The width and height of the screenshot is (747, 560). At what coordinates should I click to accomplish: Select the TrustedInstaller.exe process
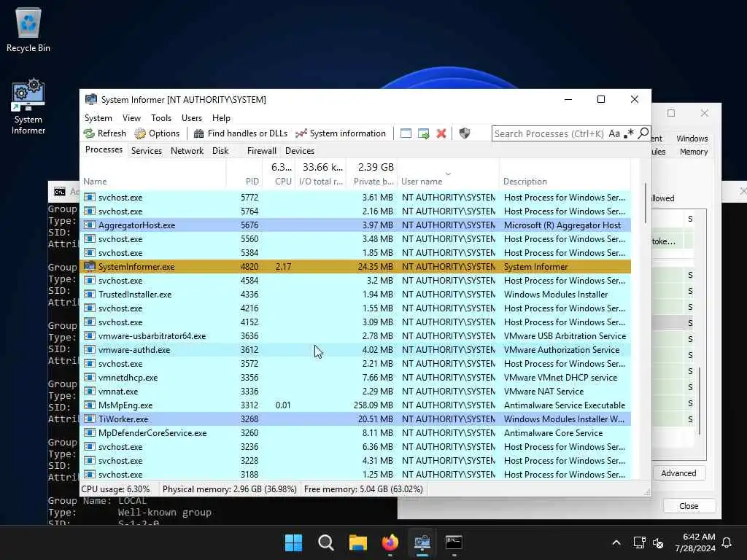355,295
